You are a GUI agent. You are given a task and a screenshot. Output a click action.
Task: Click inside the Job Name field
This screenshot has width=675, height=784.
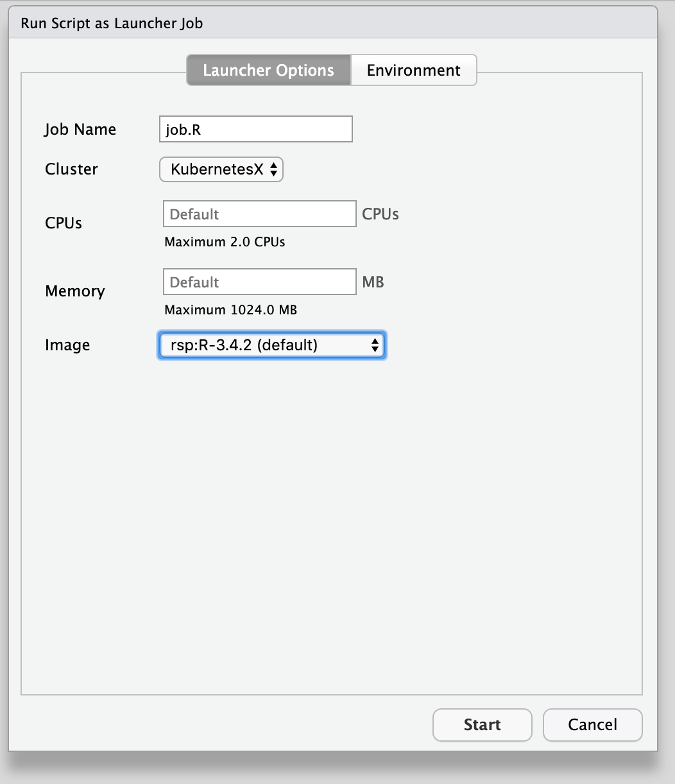coord(255,128)
